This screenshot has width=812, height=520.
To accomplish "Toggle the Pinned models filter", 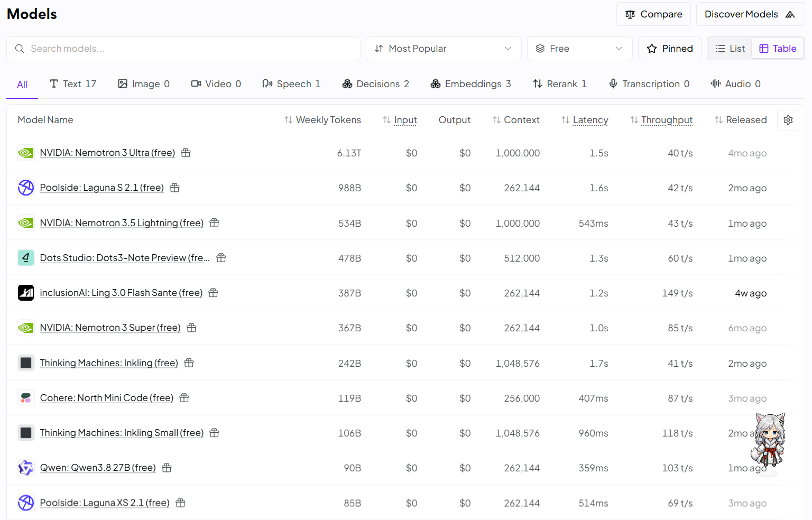I will point(670,49).
